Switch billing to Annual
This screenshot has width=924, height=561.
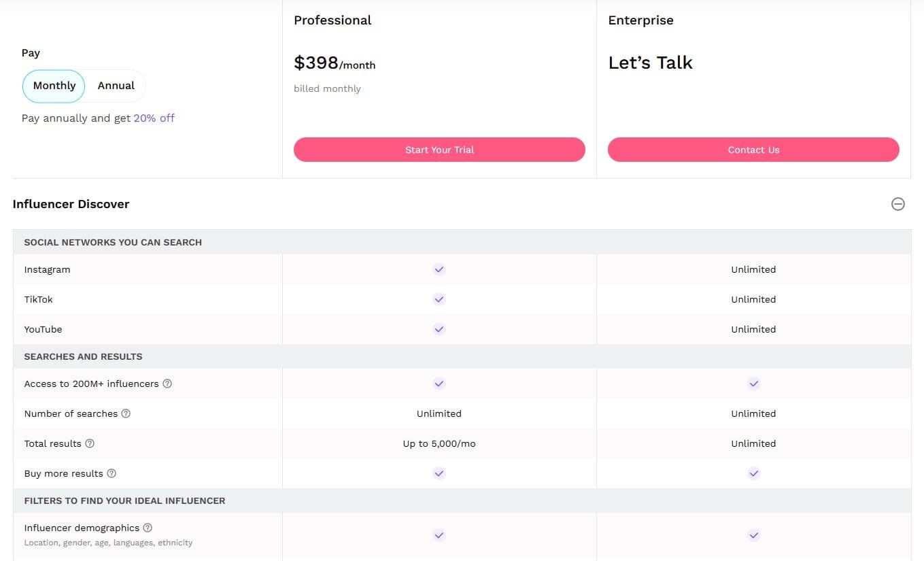click(115, 86)
